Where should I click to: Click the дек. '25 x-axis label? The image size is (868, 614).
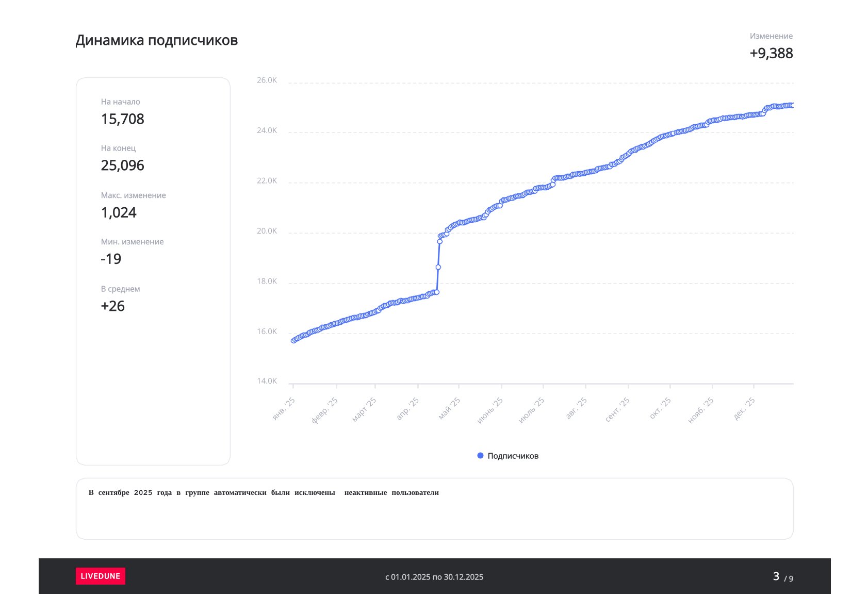744,409
